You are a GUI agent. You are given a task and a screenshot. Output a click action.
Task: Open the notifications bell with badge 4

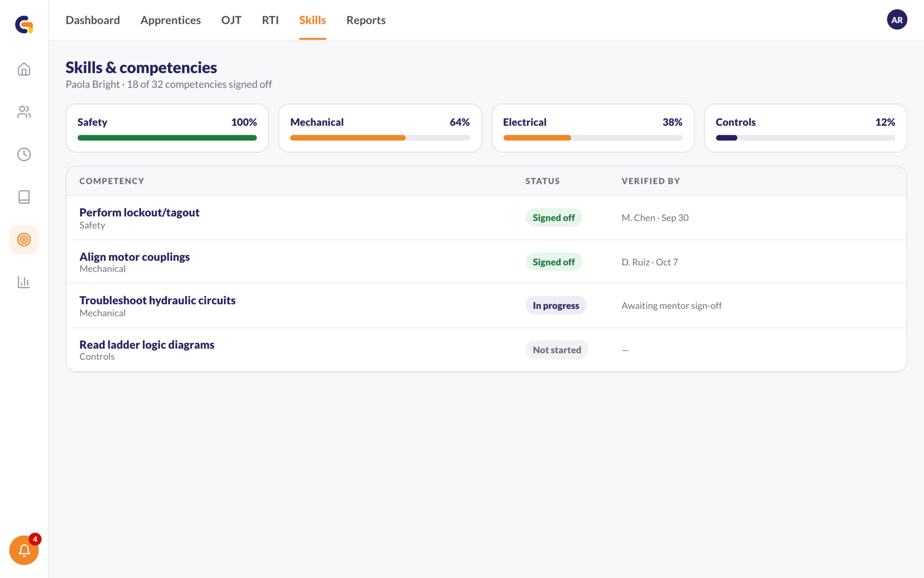[24, 550]
